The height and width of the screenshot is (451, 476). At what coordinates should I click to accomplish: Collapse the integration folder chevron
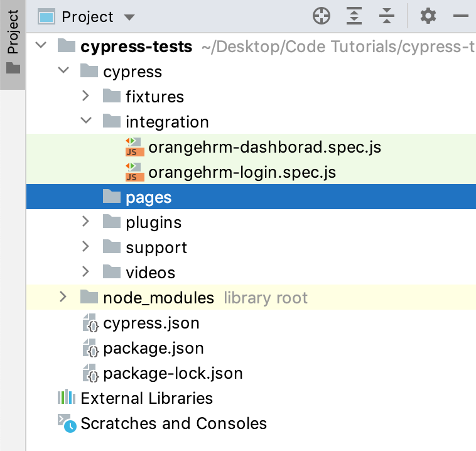pyautogui.click(x=86, y=122)
